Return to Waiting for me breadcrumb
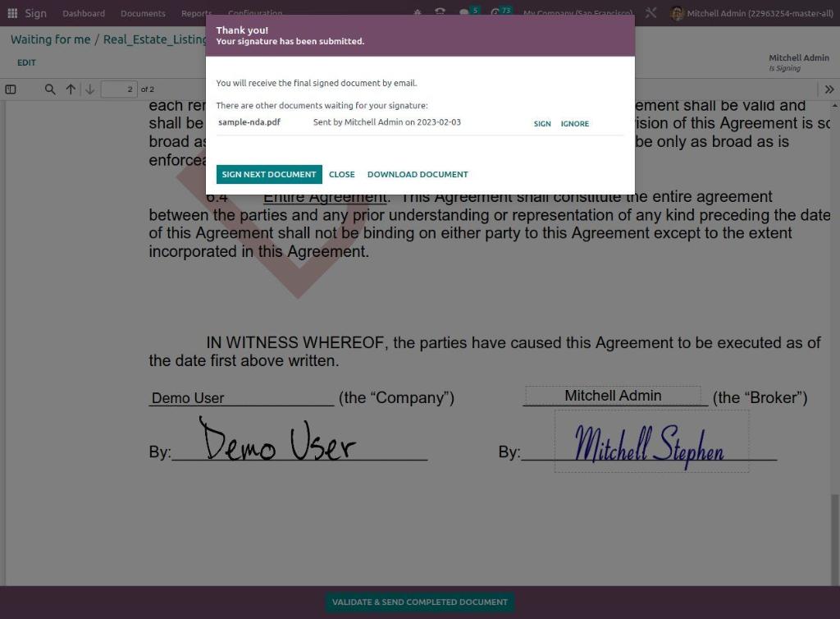The image size is (840, 619). pyautogui.click(x=50, y=39)
